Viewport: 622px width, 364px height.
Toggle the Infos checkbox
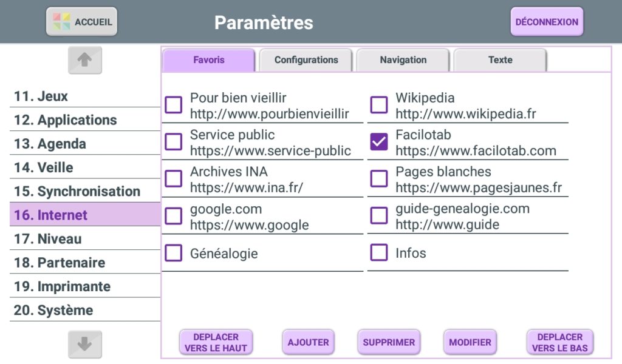pos(379,253)
